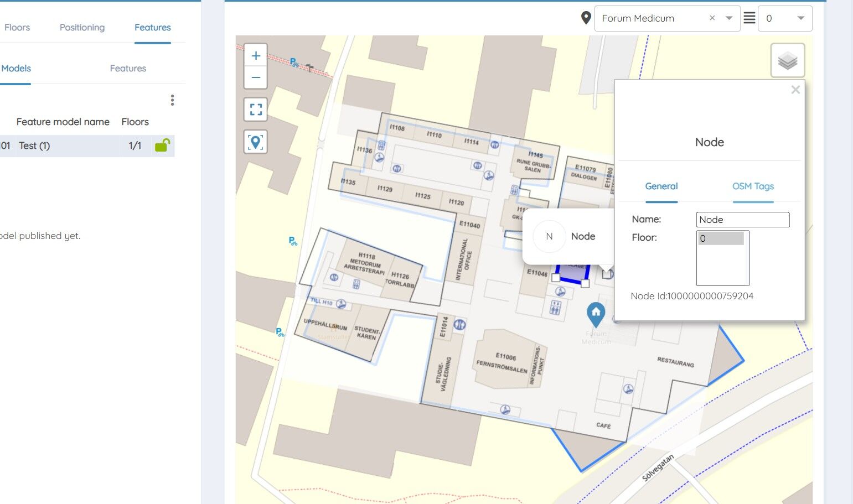This screenshot has height=504, width=853.
Task: Click the Studievägledning room label
Action: click(x=444, y=373)
